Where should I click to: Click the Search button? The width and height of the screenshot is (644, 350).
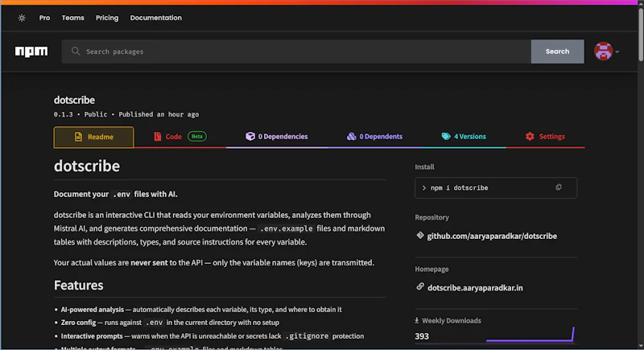point(557,51)
